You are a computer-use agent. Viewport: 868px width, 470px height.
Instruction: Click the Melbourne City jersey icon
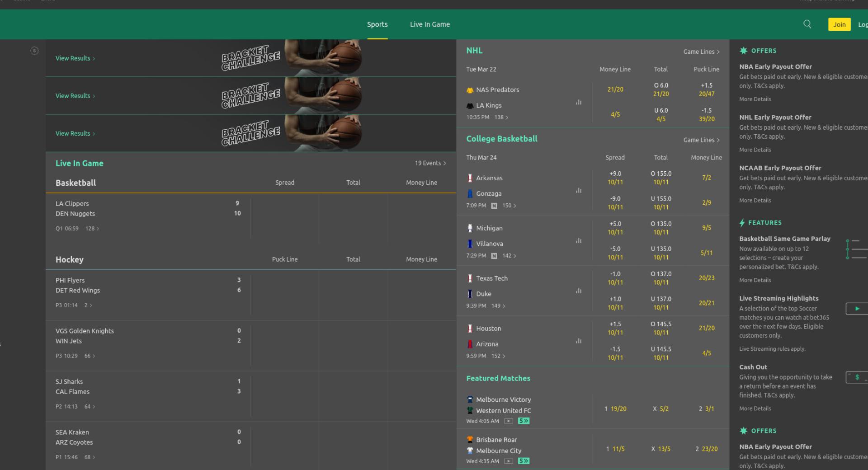pyautogui.click(x=470, y=451)
